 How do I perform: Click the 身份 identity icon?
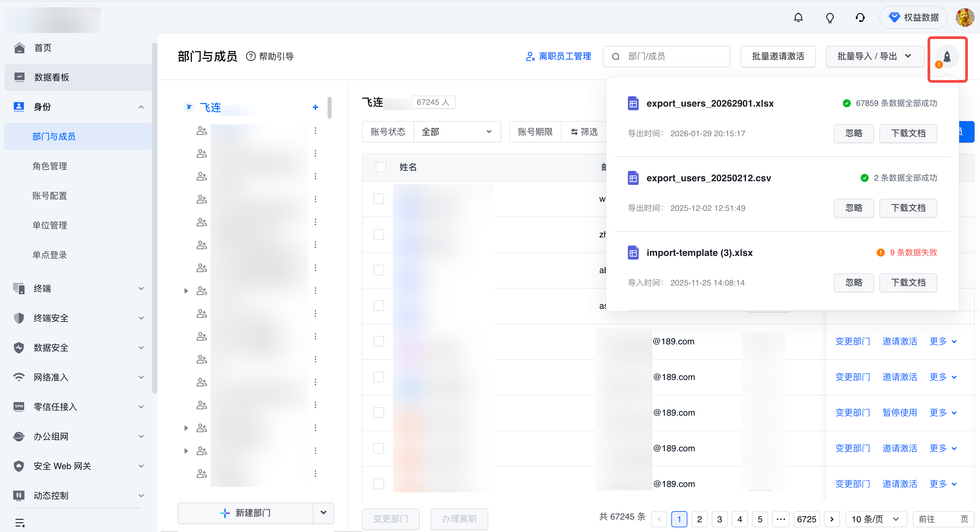(19, 107)
